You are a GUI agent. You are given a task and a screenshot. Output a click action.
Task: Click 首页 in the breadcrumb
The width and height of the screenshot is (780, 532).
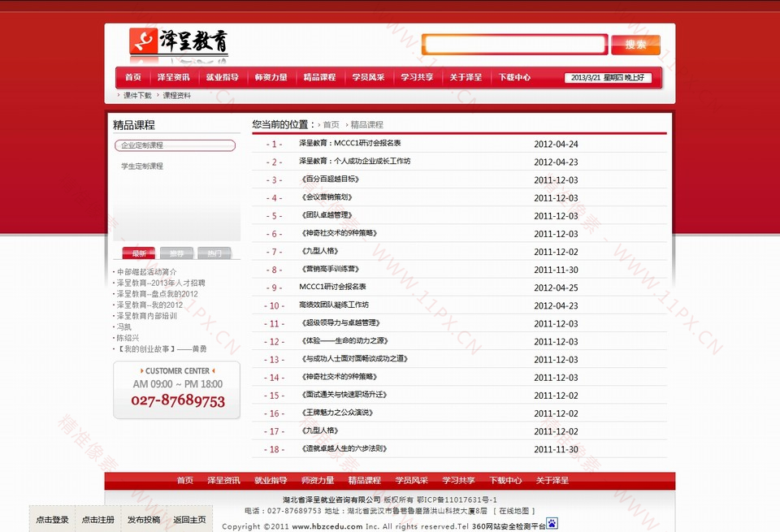point(331,125)
